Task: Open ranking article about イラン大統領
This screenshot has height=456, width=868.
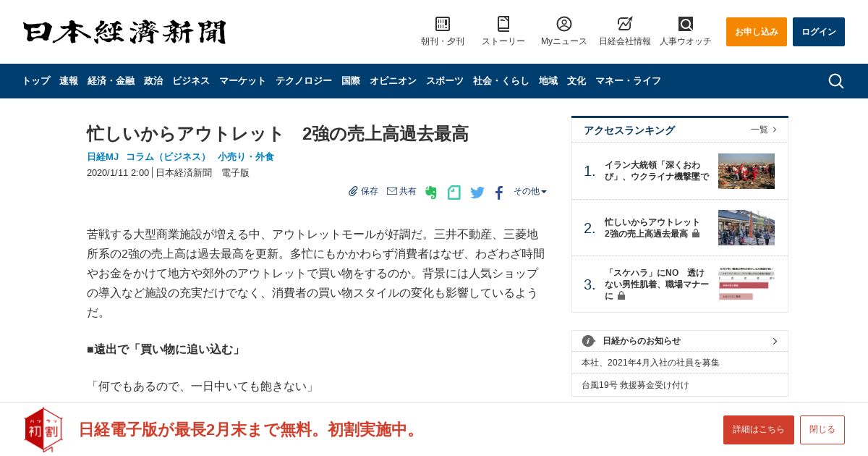Action: coord(657,171)
